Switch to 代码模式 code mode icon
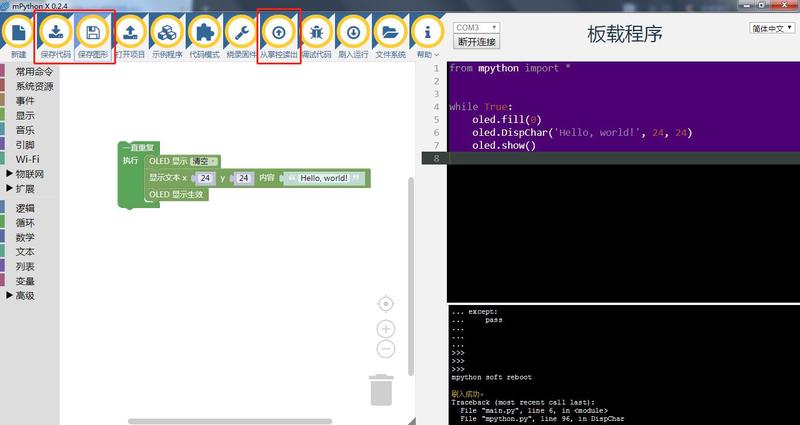Screen dimensions: 800x425 204,32
